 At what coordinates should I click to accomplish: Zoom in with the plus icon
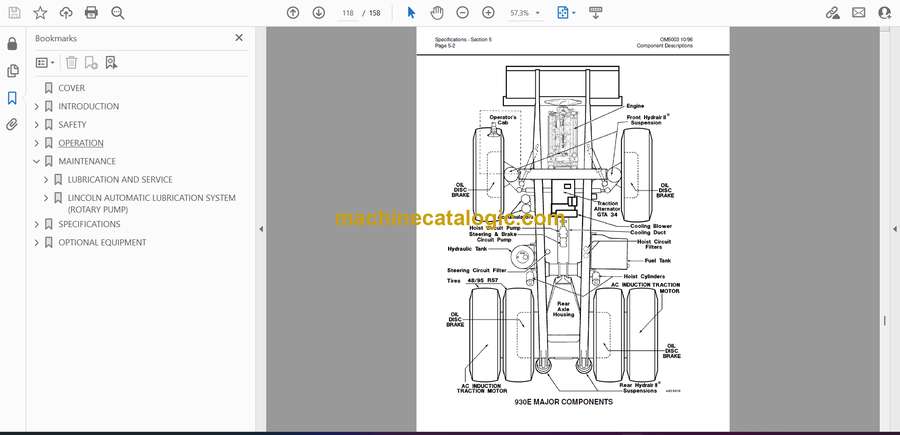(488, 13)
